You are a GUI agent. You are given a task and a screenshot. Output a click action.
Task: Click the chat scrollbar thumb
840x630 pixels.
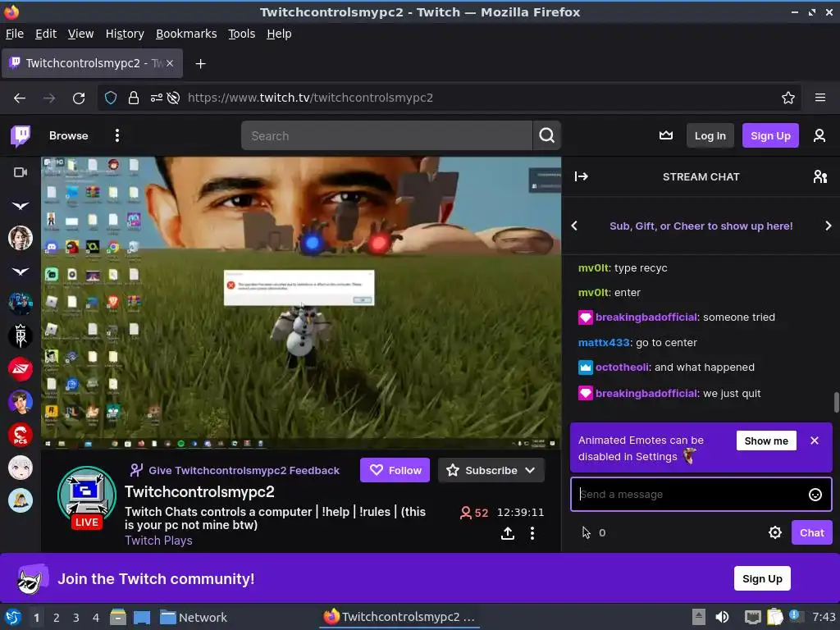(x=836, y=402)
